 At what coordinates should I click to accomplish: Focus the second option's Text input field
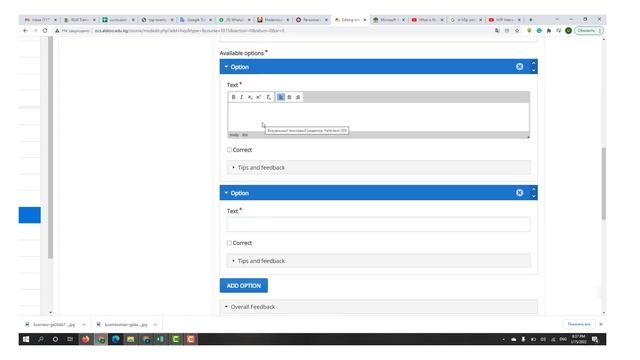[x=379, y=224]
